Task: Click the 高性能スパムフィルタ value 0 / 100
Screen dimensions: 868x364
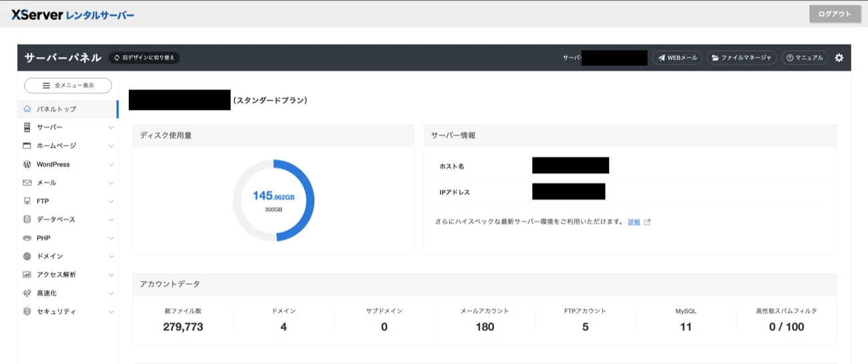Action: click(x=786, y=327)
